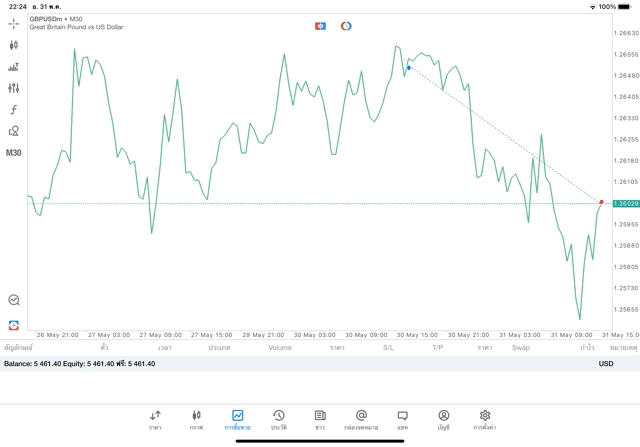The width and height of the screenshot is (640, 447).
Task: Select the blue trend line start point
Action: 409,68
